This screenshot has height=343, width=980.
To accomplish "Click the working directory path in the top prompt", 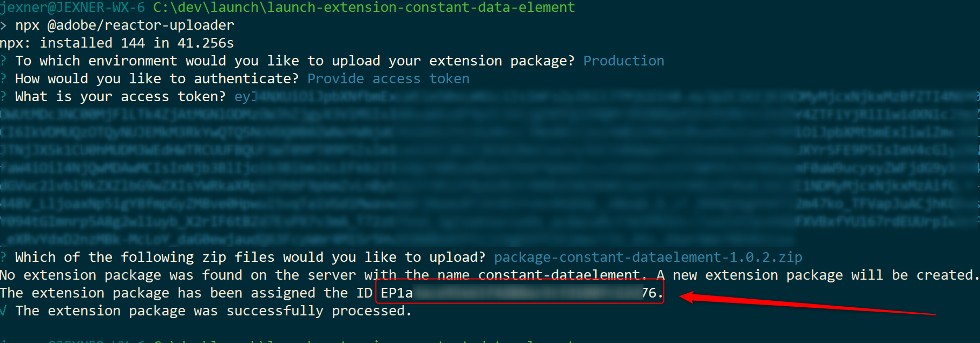I will click(364, 7).
